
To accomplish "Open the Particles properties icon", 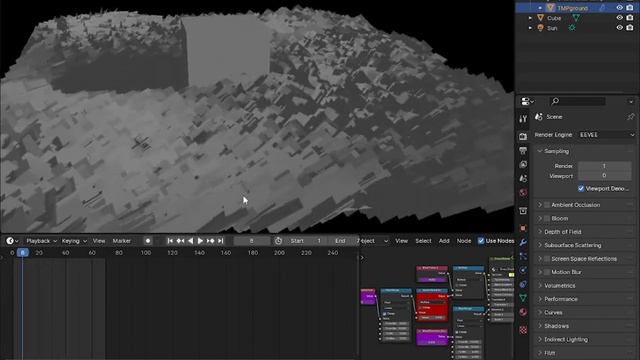I will pyautogui.click(x=523, y=256).
